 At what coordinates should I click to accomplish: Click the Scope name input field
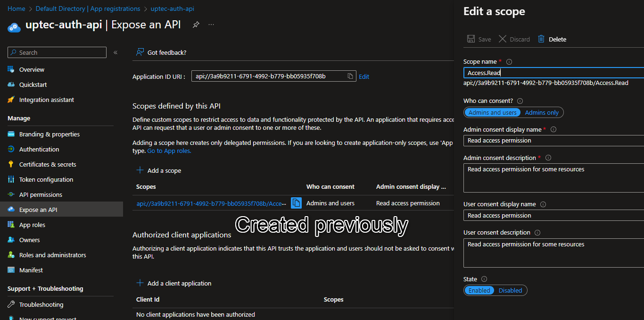552,73
